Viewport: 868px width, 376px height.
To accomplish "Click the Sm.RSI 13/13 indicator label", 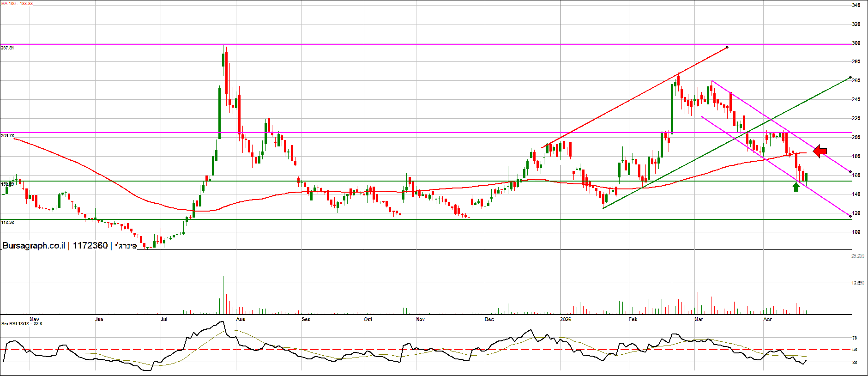I will click(x=22, y=324).
